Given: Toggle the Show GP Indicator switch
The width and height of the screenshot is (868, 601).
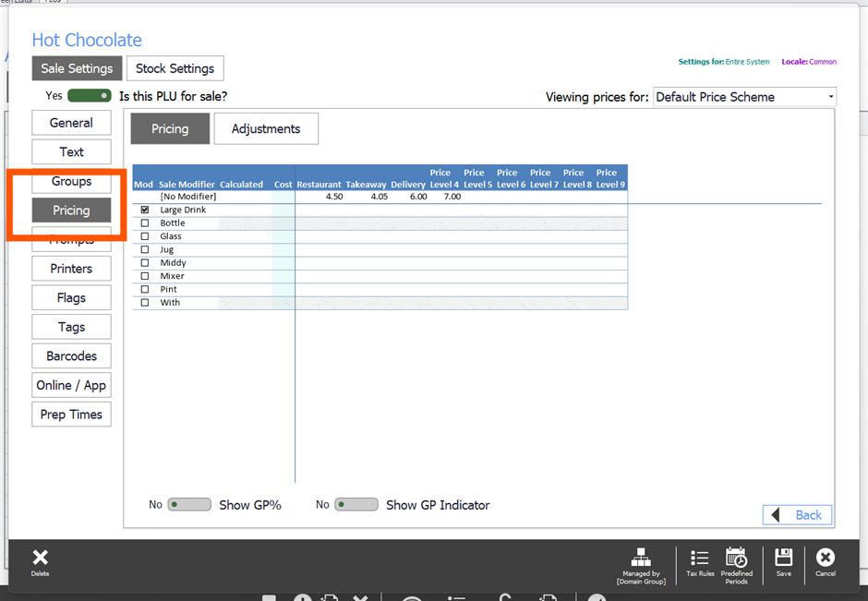Looking at the screenshot, I should point(356,505).
